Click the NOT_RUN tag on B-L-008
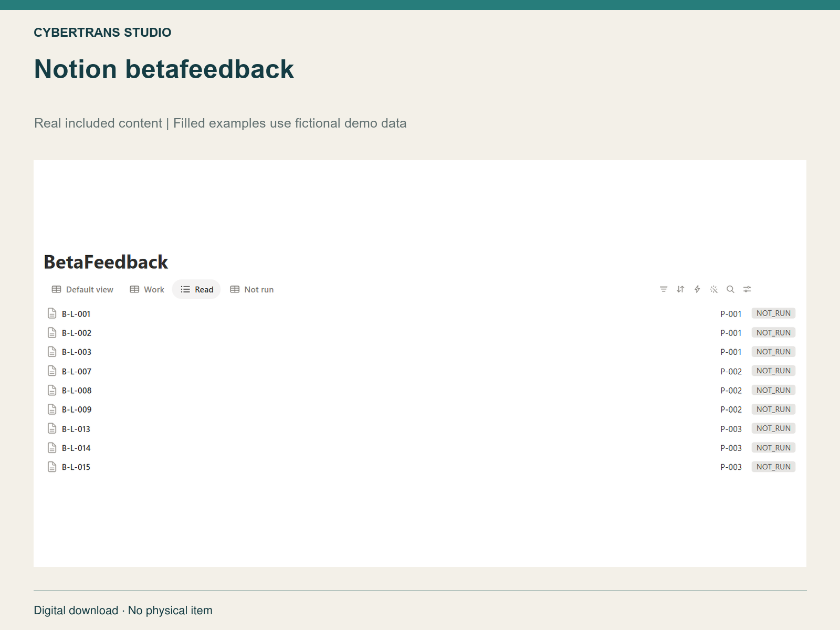 [x=773, y=390]
